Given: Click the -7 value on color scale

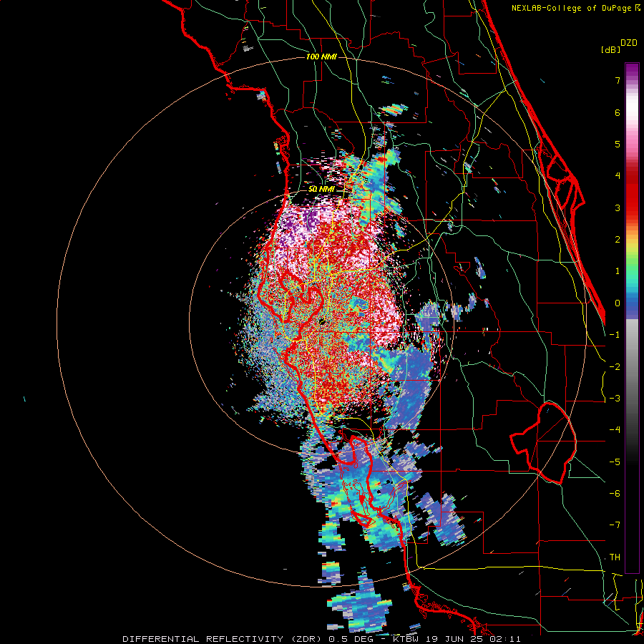Looking at the screenshot, I should (x=615, y=525).
